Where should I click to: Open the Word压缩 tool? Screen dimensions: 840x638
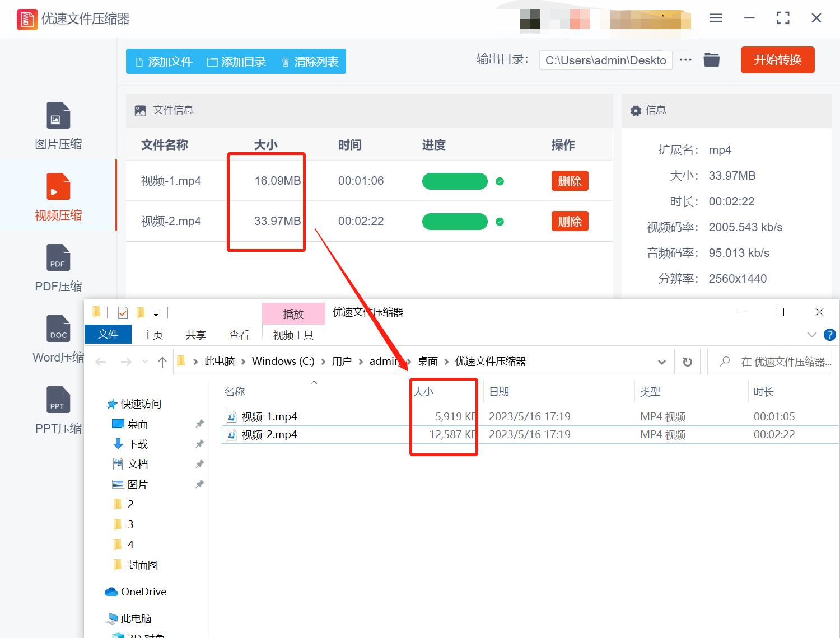58,339
